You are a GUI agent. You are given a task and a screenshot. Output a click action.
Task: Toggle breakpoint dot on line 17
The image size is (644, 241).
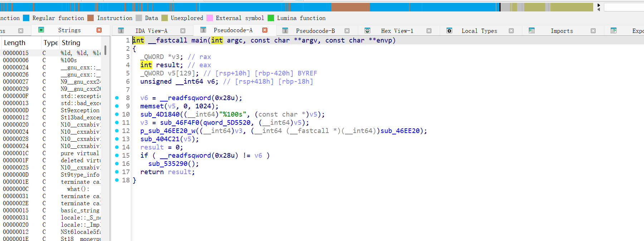(117, 172)
